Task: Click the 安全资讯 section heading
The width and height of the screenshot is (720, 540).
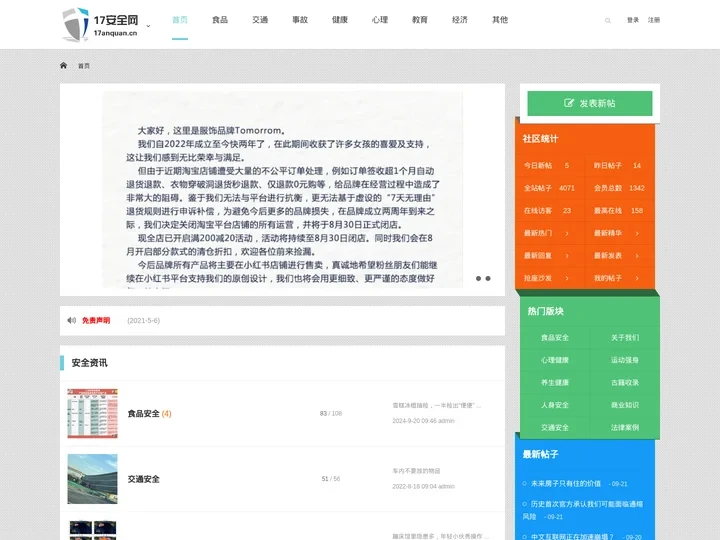Action: tap(90, 363)
